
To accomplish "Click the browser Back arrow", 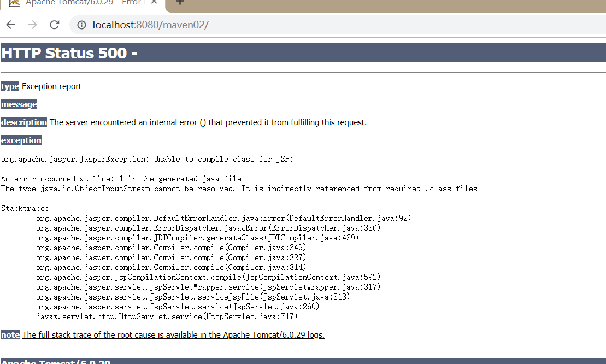I will pos(11,25).
